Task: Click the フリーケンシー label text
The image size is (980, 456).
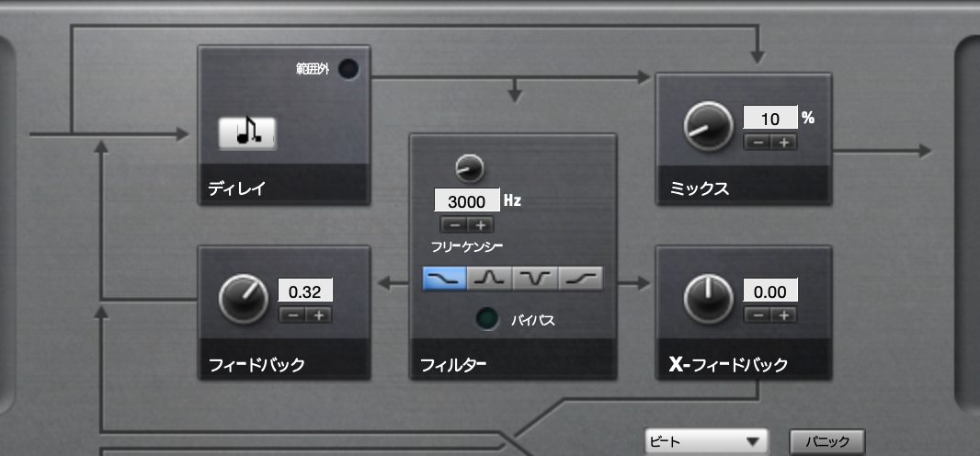Action: (467, 246)
